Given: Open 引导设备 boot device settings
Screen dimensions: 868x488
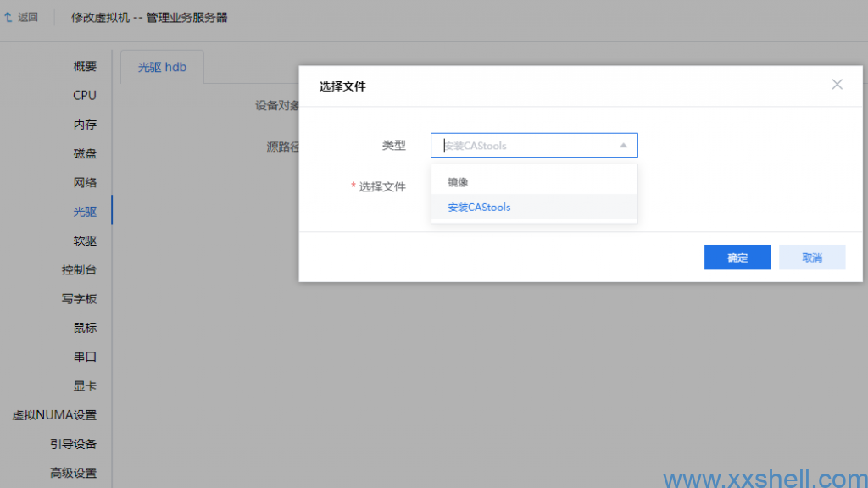Looking at the screenshot, I should [73, 444].
